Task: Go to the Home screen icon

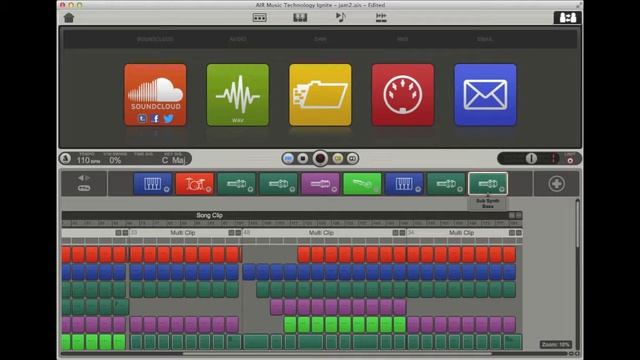Action: coord(69,18)
